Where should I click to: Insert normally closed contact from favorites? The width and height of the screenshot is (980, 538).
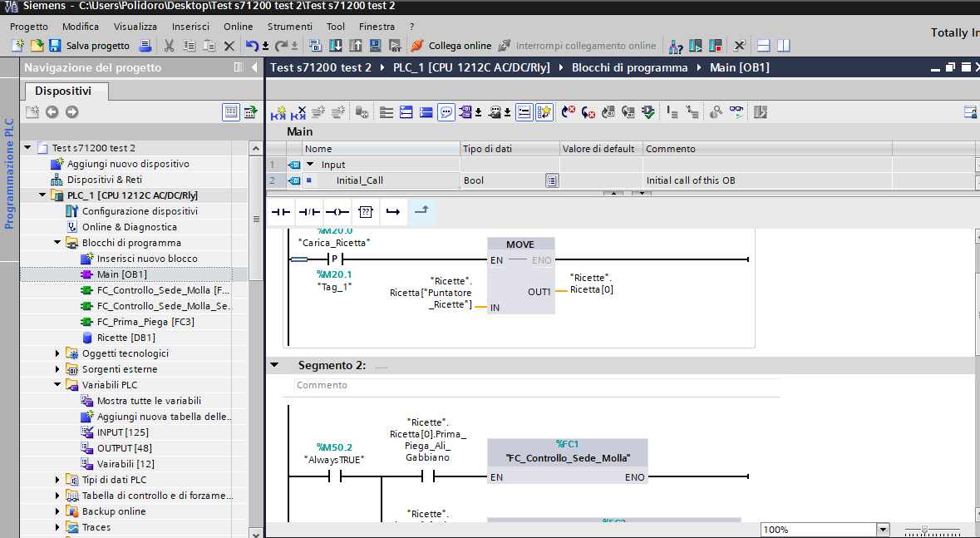pos(308,211)
